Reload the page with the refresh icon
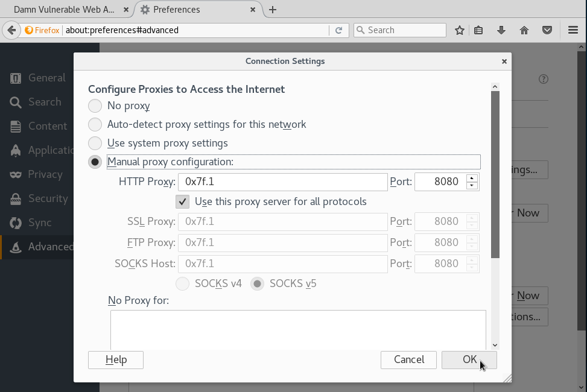Screen dimensions: 587x392 (338, 30)
